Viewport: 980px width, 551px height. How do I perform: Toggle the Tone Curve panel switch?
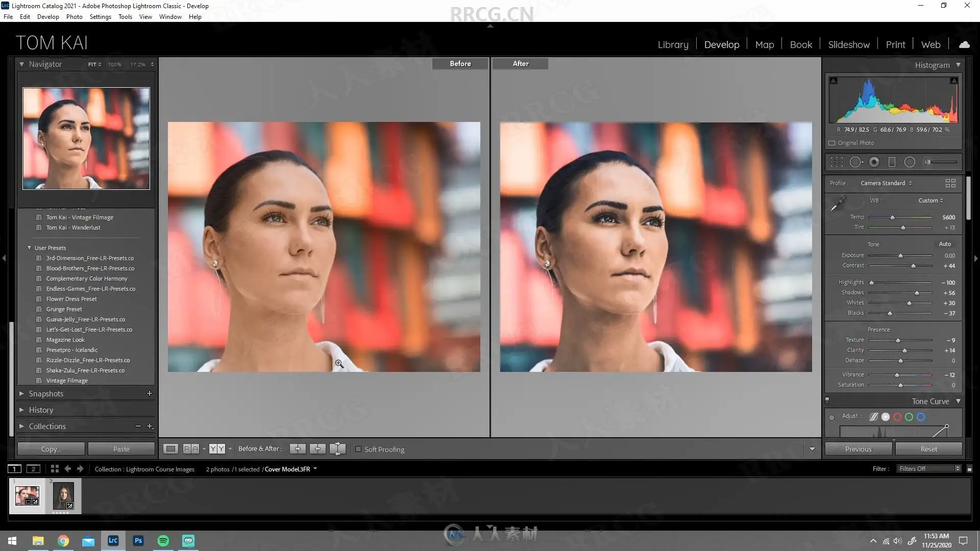[827, 400]
